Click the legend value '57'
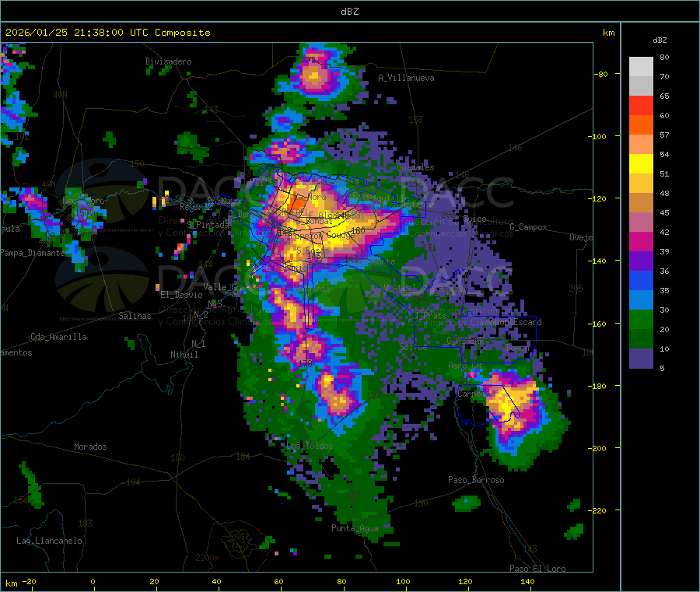Image resolution: width=700 pixels, height=592 pixels. pyautogui.click(x=664, y=135)
